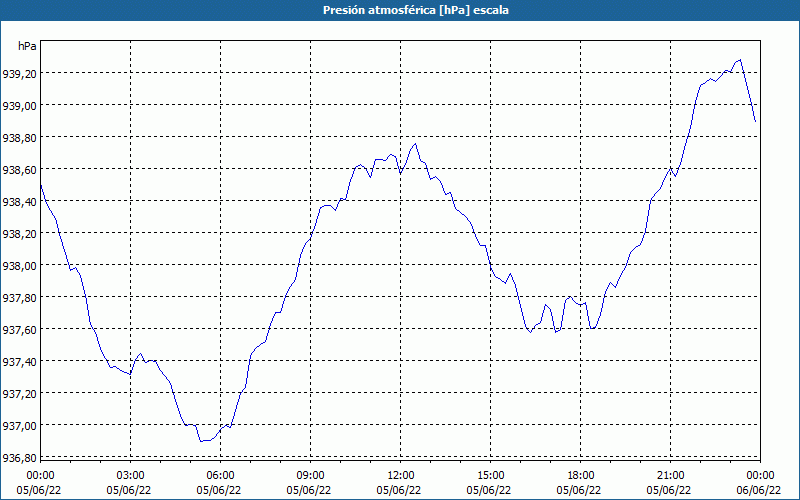Click the '12:00' time label

pyautogui.click(x=401, y=476)
